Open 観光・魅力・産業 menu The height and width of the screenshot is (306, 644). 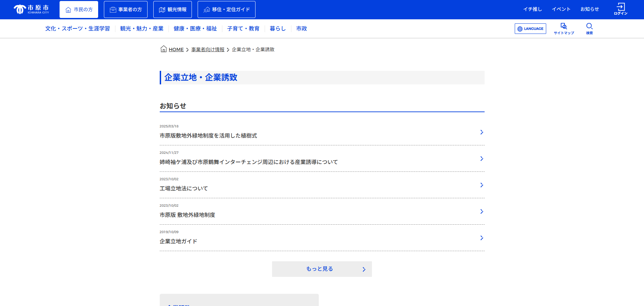click(x=142, y=28)
